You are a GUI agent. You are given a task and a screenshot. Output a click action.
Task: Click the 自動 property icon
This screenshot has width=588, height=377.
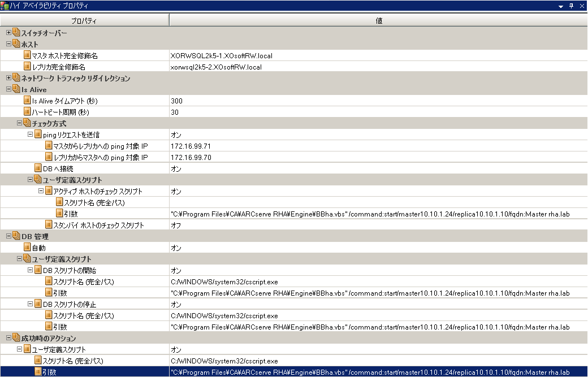(x=27, y=247)
